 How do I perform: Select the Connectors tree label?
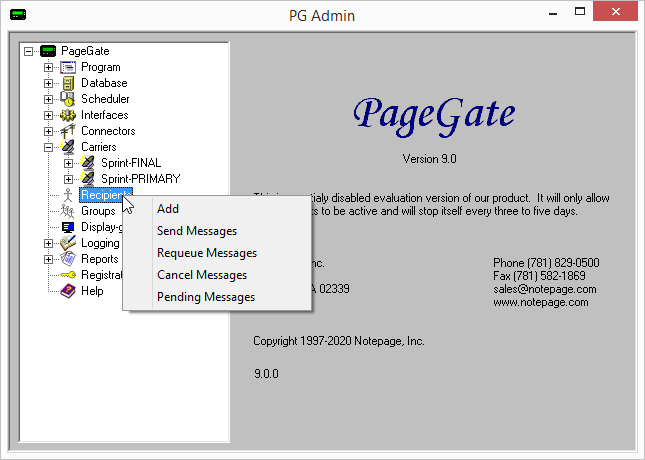coord(108,131)
